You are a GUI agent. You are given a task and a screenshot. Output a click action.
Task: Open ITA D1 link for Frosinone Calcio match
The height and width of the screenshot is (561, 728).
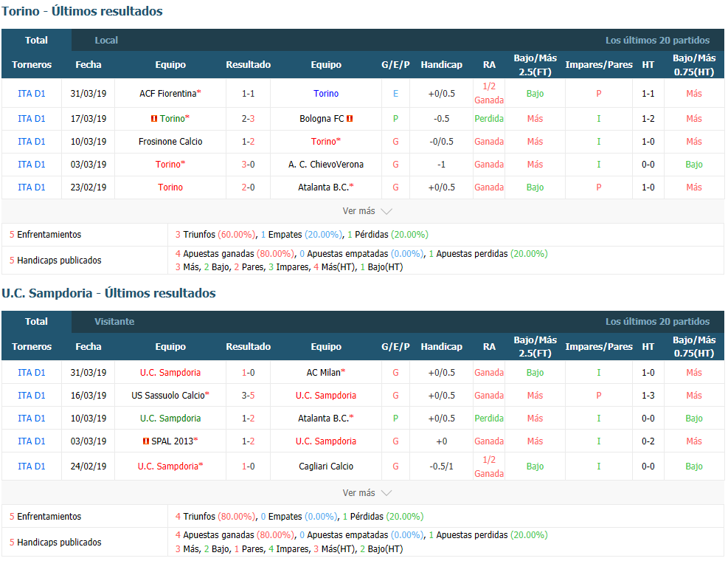click(x=32, y=141)
